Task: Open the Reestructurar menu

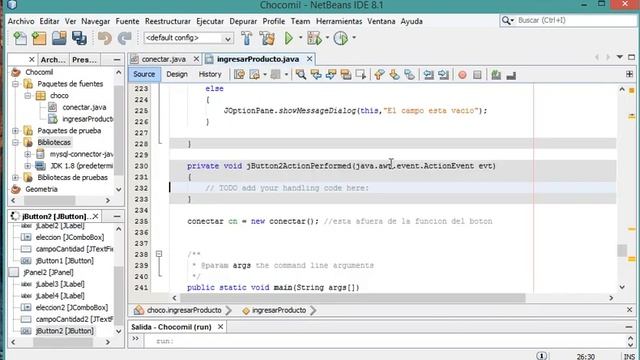Action: click(x=167, y=21)
